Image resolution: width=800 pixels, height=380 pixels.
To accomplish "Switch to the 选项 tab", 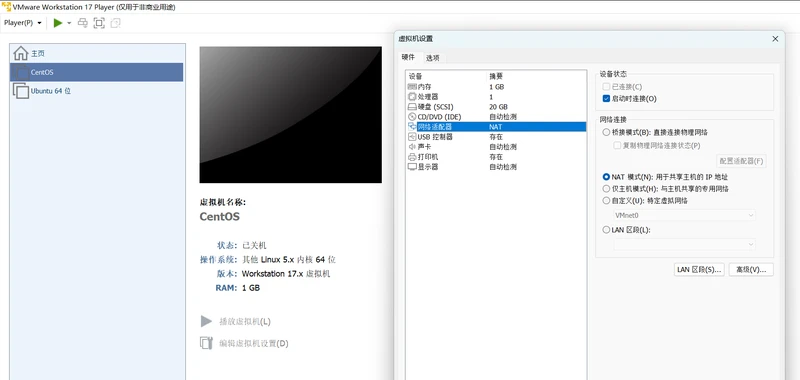I will 433,58.
